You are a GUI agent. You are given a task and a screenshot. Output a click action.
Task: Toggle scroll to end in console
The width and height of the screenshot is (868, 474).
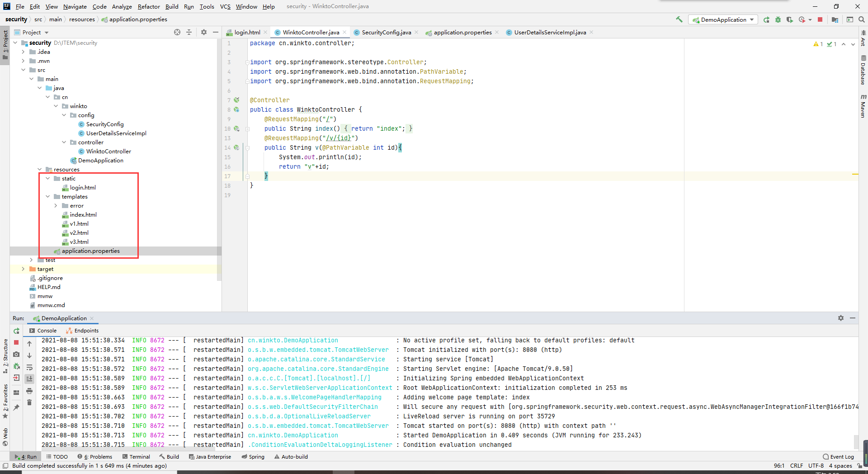pyautogui.click(x=29, y=379)
